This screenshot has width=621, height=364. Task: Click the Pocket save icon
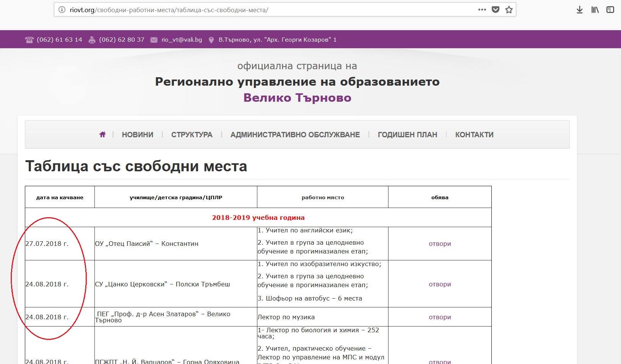[496, 10]
